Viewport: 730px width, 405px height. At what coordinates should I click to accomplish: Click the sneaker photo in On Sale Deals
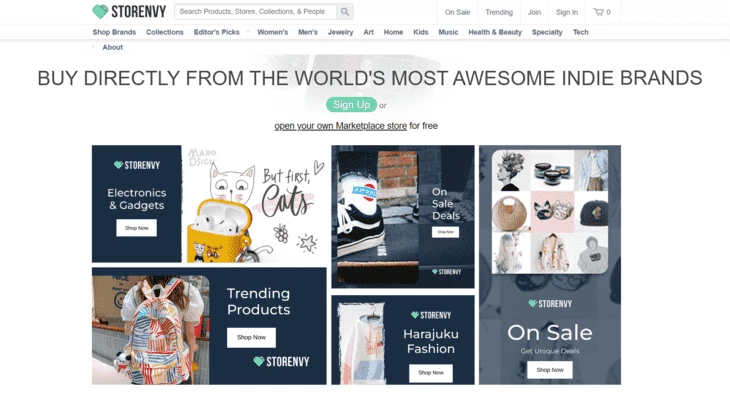coord(378,216)
